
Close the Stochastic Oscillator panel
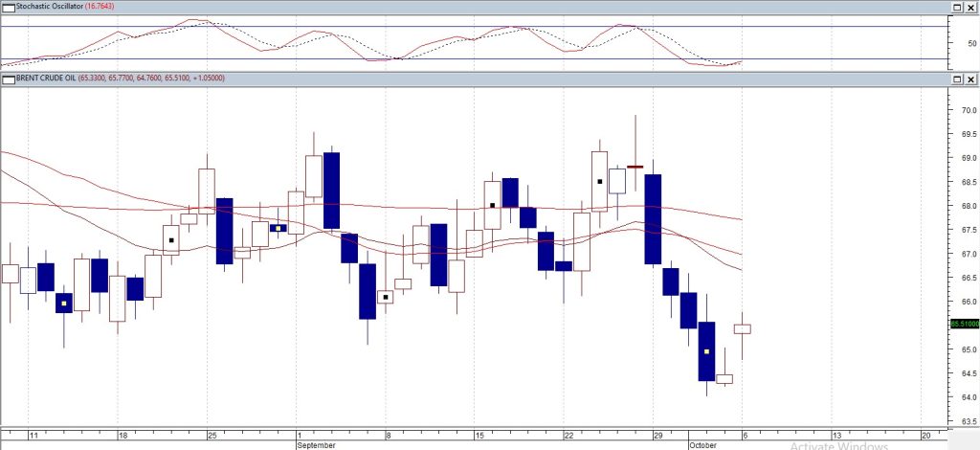(x=970, y=7)
